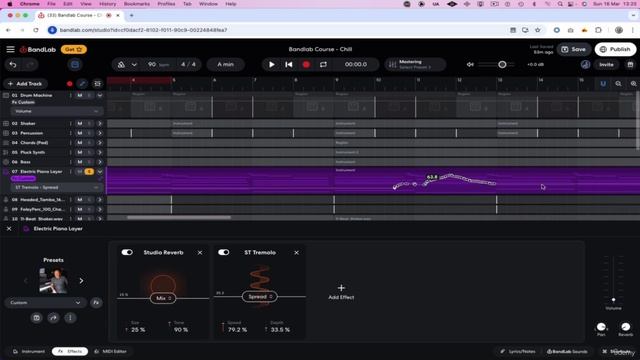Remove the ST Tremolo effect

click(x=296, y=253)
